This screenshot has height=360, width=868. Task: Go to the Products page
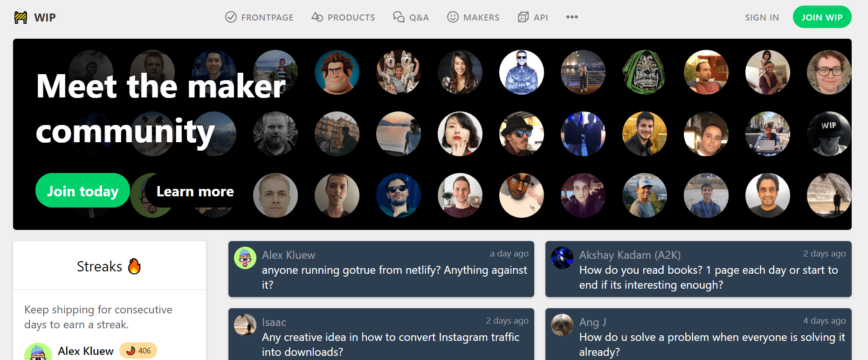tap(343, 17)
